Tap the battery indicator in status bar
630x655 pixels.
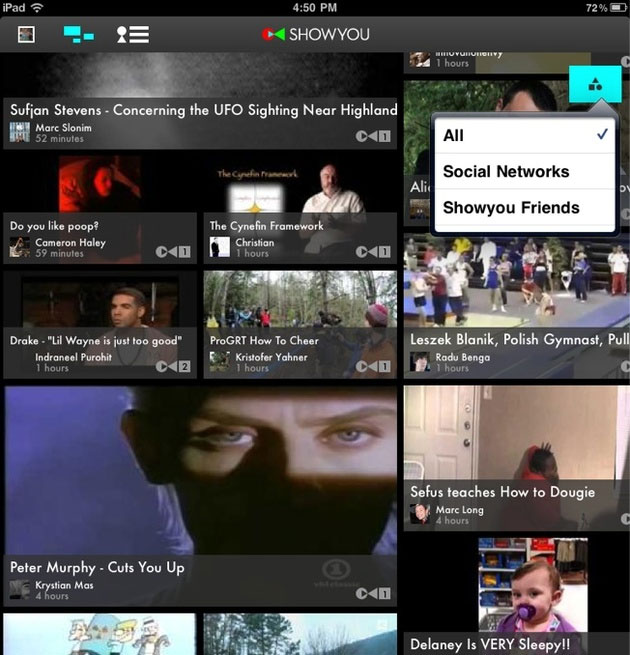[618, 8]
